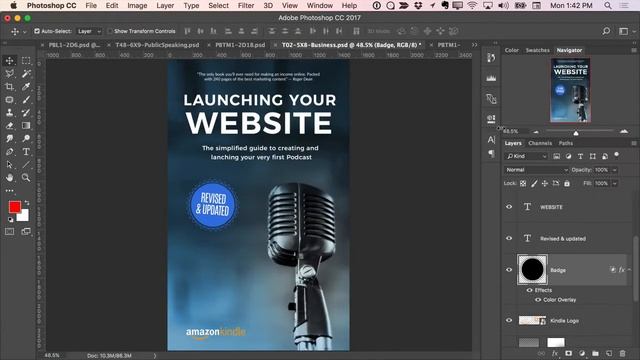This screenshot has width=640, height=360.
Task: Select the Gradient tool
Action: [x=26, y=126]
